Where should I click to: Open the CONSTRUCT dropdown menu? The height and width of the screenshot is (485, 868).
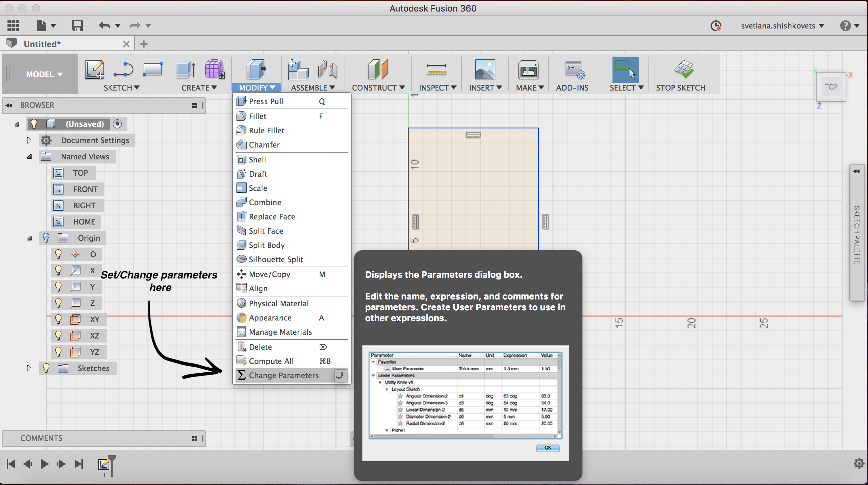(x=378, y=88)
